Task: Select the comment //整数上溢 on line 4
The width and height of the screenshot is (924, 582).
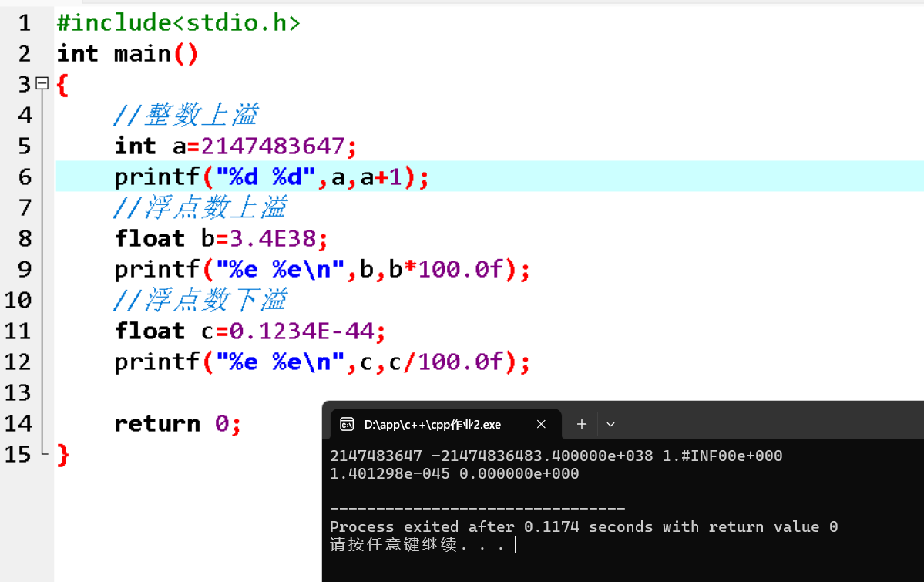Action: 186,114
